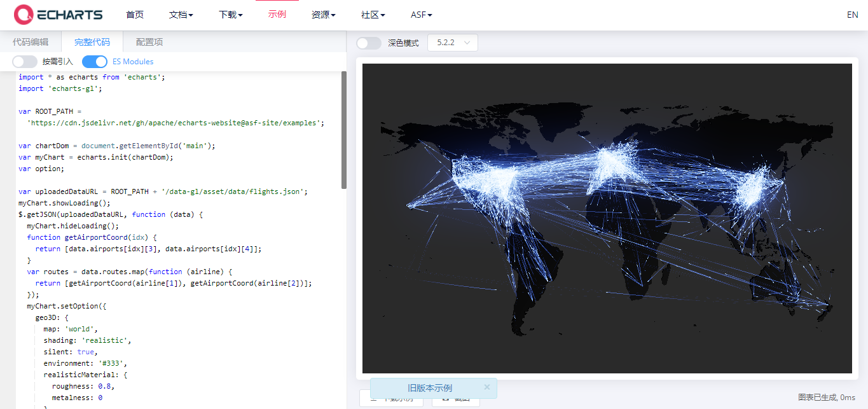Go to 首页 in the navigation bar

pyautogui.click(x=135, y=14)
